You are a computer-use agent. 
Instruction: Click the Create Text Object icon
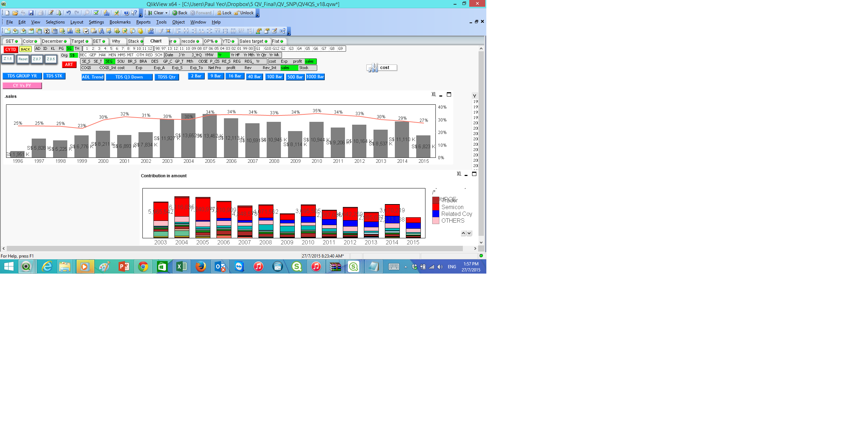click(101, 31)
